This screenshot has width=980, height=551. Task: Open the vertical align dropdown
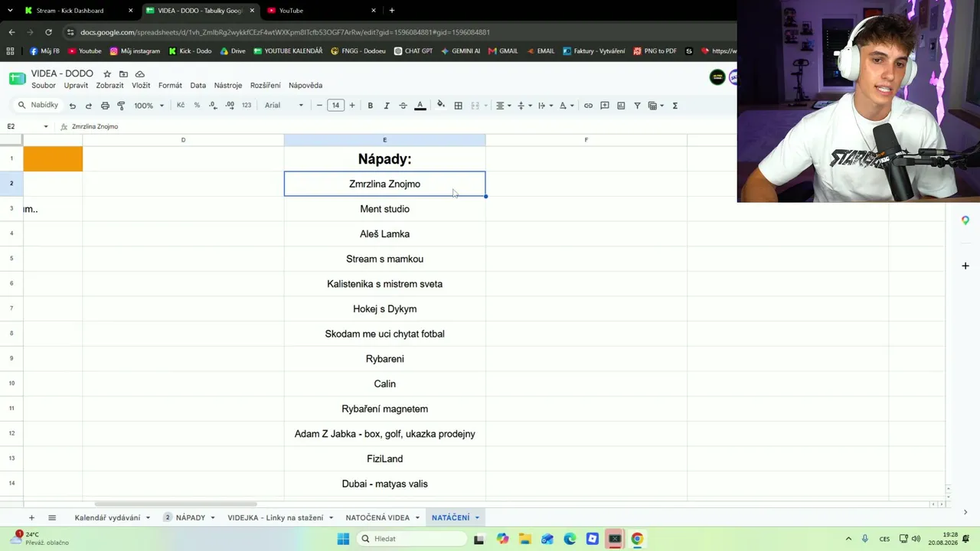pos(524,106)
